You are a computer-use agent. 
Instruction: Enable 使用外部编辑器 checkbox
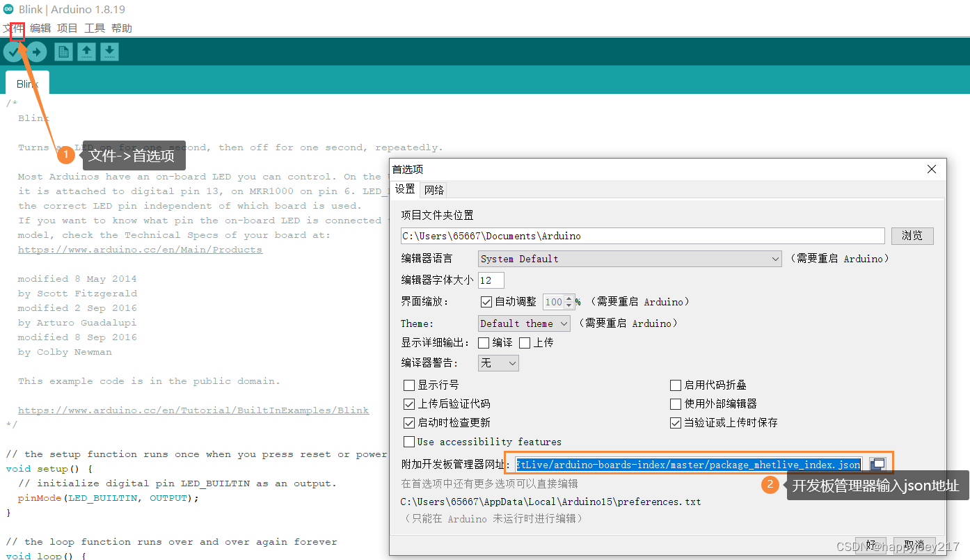point(676,403)
